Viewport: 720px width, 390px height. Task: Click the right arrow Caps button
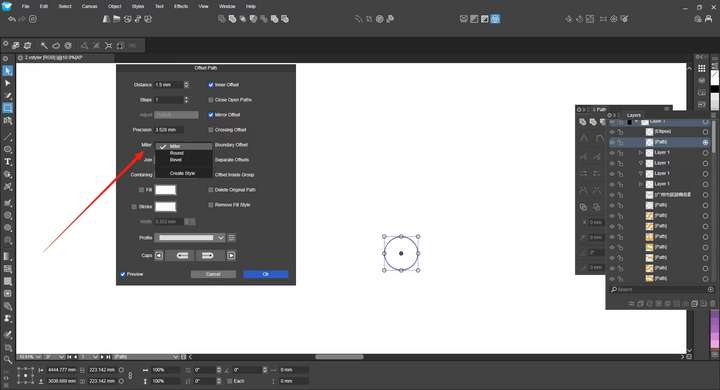[231, 255]
